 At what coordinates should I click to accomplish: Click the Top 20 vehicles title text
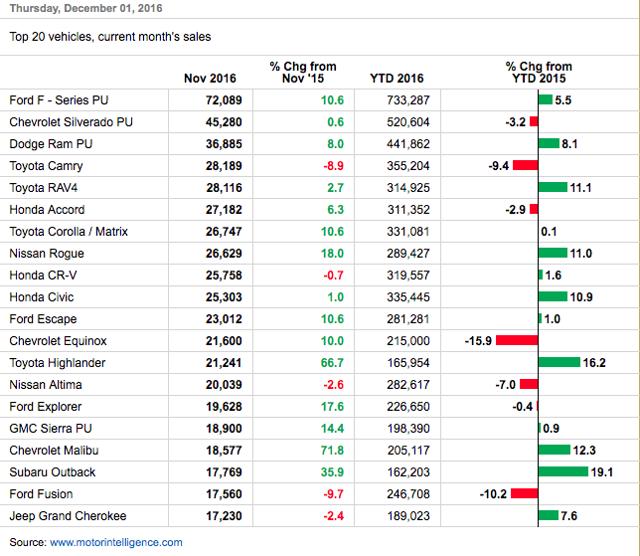[110, 37]
